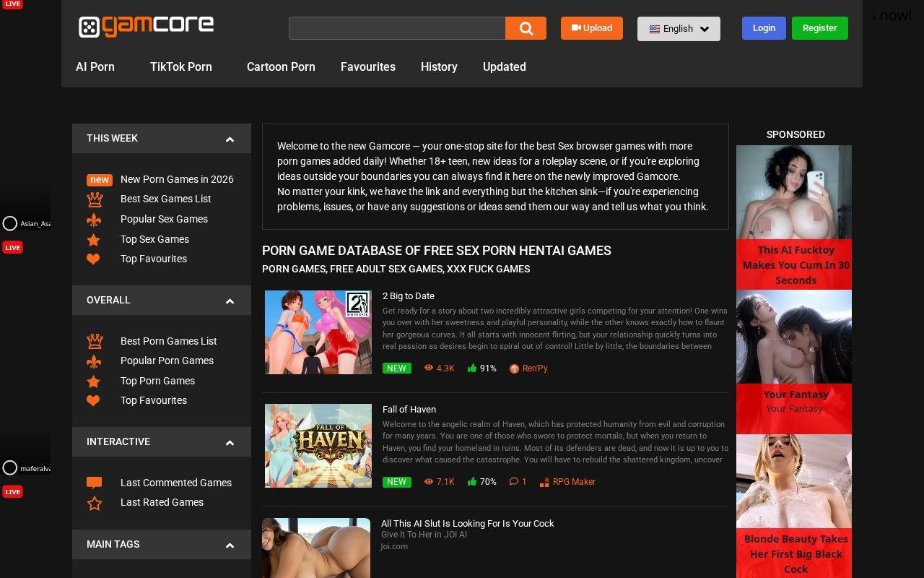Go to the Favourites page
This screenshot has width=924, height=578.
coord(368,66)
